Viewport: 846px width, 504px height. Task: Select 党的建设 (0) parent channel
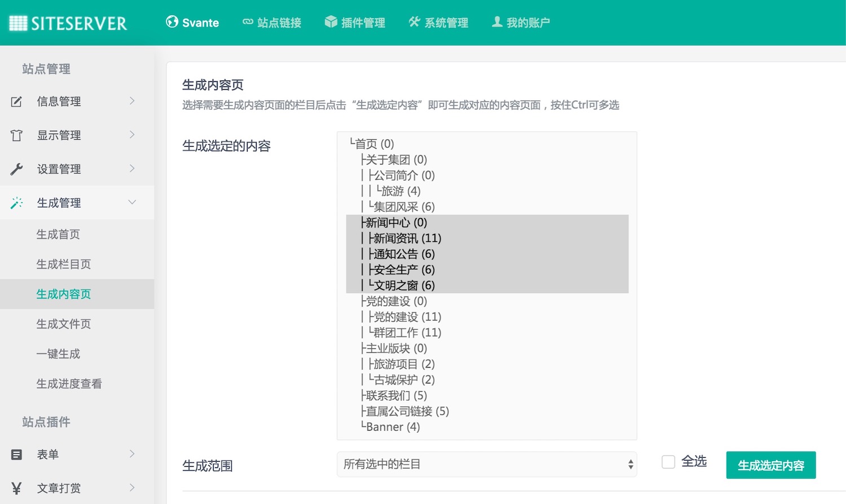[487, 301]
